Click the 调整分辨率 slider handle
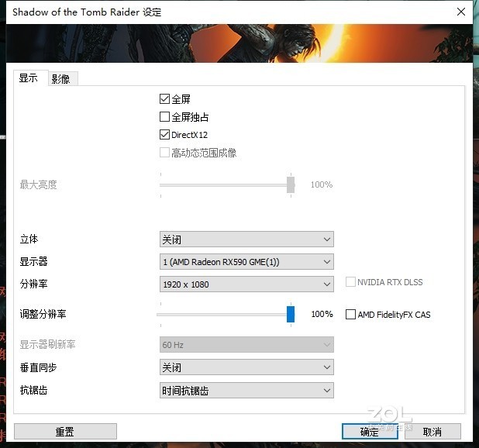The height and width of the screenshot is (448, 479). pyautogui.click(x=291, y=314)
